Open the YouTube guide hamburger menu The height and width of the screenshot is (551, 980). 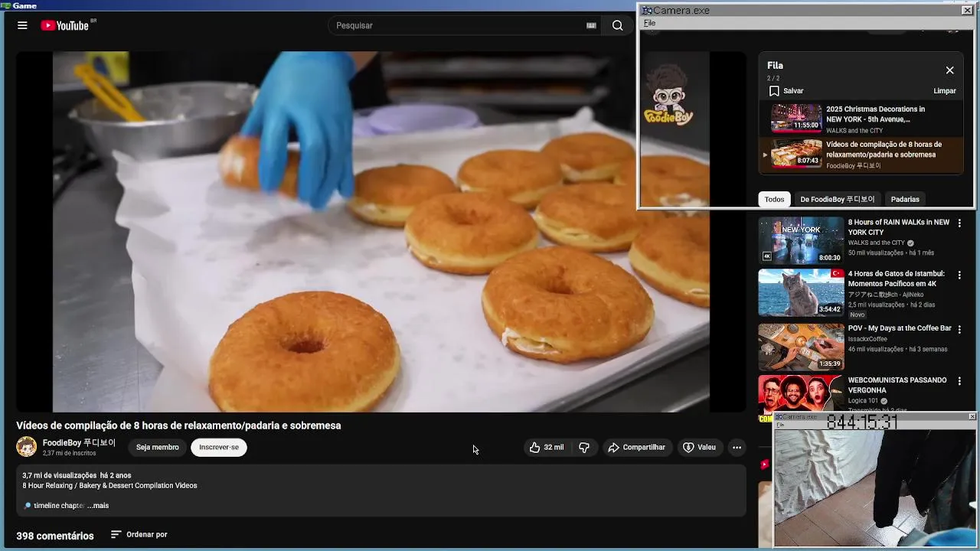coord(22,25)
